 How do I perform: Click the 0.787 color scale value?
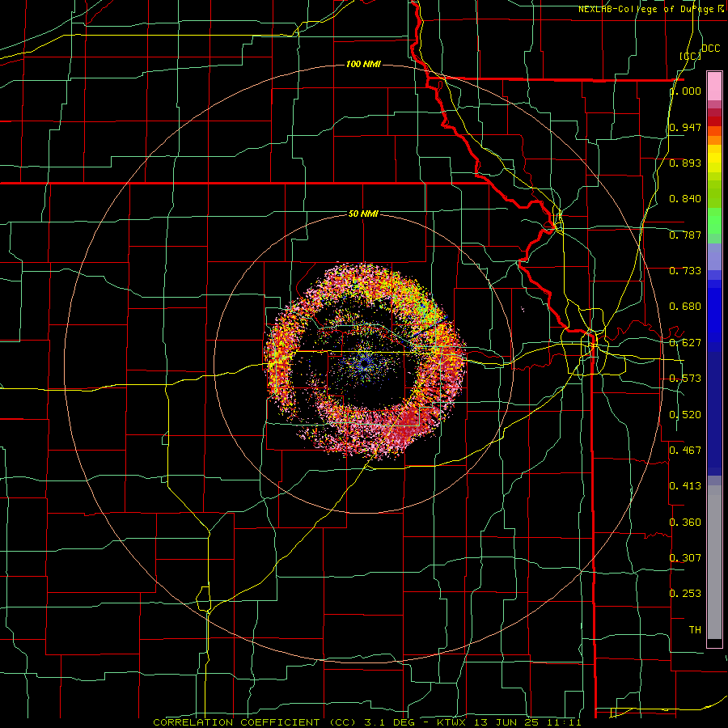pos(685,235)
